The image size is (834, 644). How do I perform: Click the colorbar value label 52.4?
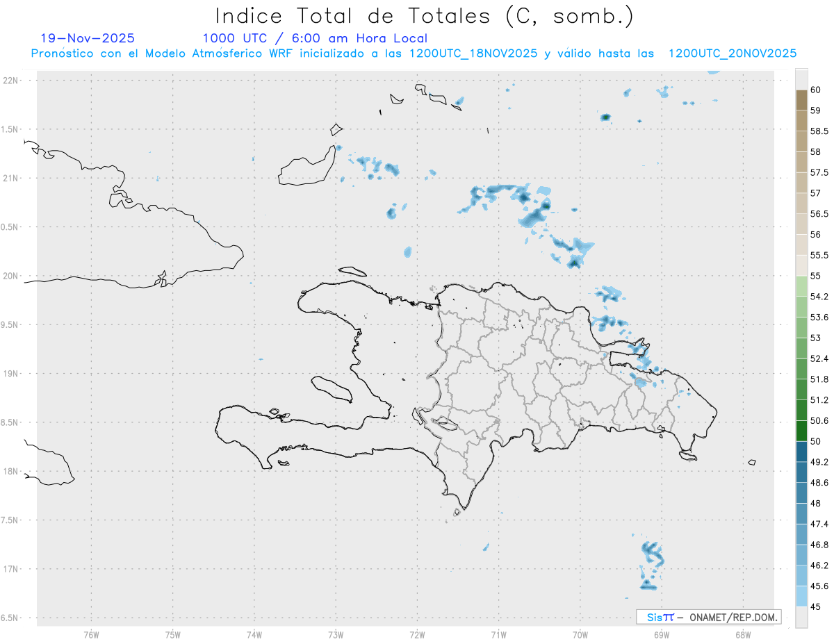819,358
